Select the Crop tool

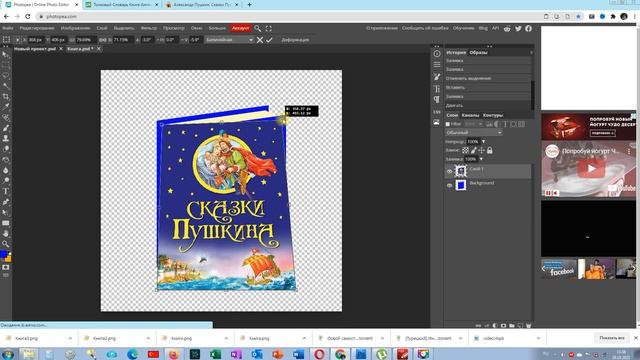tap(5, 97)
